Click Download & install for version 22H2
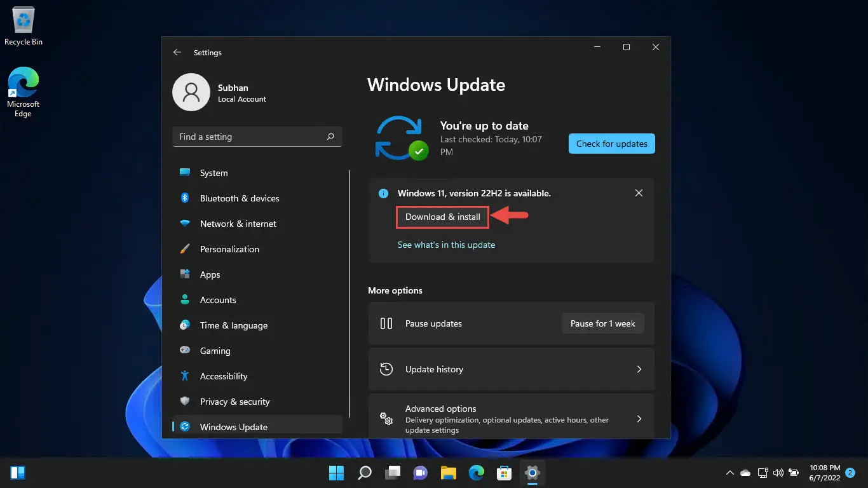This screenshot has height=488, width=868. [443, 217]
